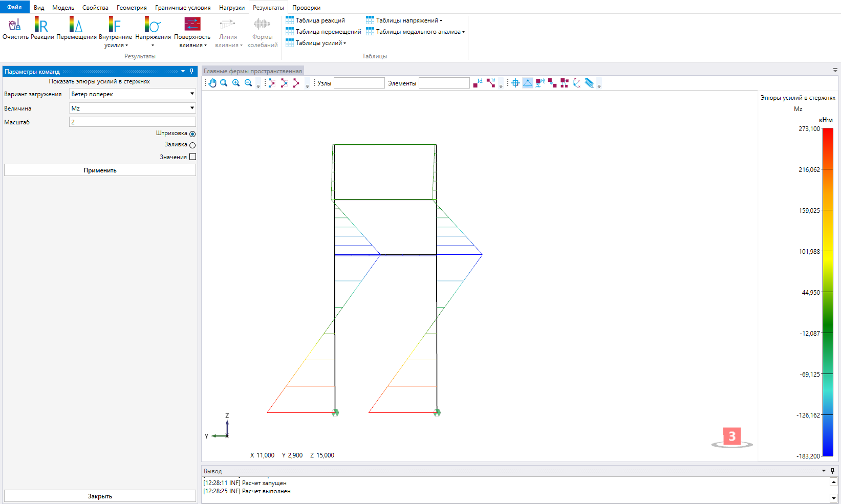
Task: Click the crosshair snap icon
Action: (515, 83)
